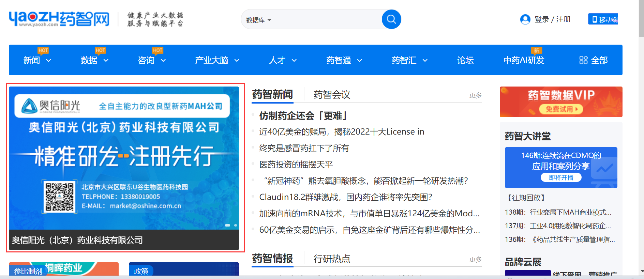The height and width of the screenshot is (279, 644).
Task: Open article 仿制药企还会「更难」
Action: pos(303,116)
